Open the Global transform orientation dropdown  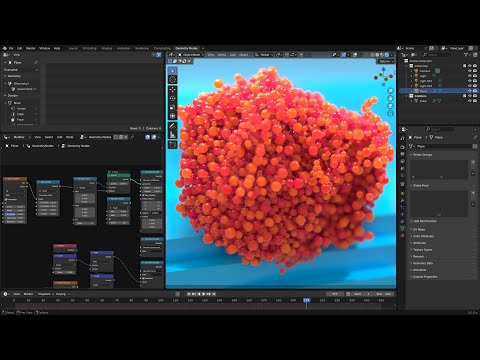(x=264, y=55)
